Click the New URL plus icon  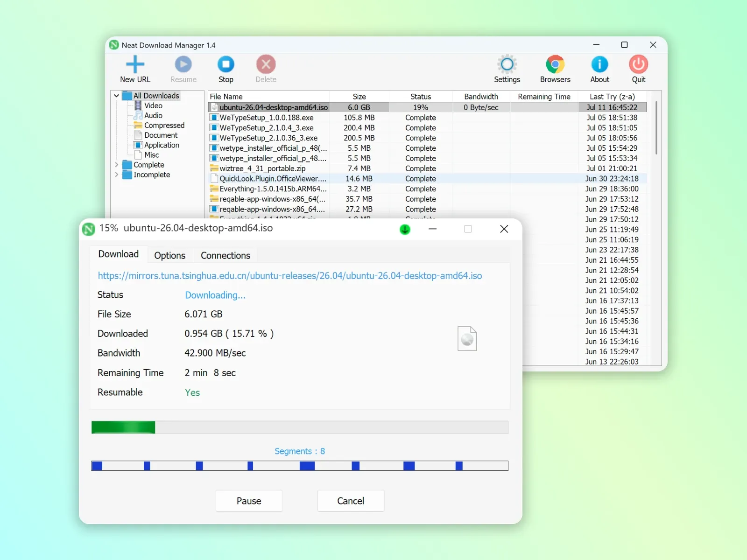coord(135,64)
